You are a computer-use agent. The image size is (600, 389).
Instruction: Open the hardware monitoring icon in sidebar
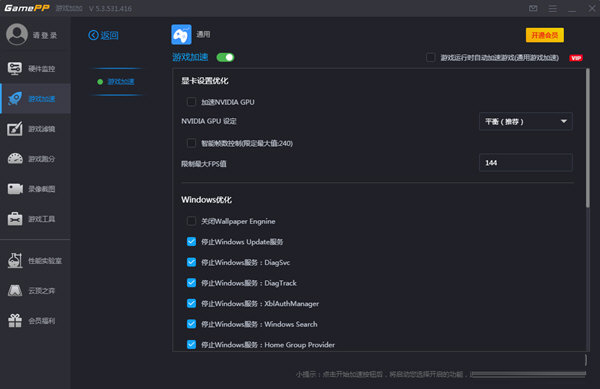point(15,68)
